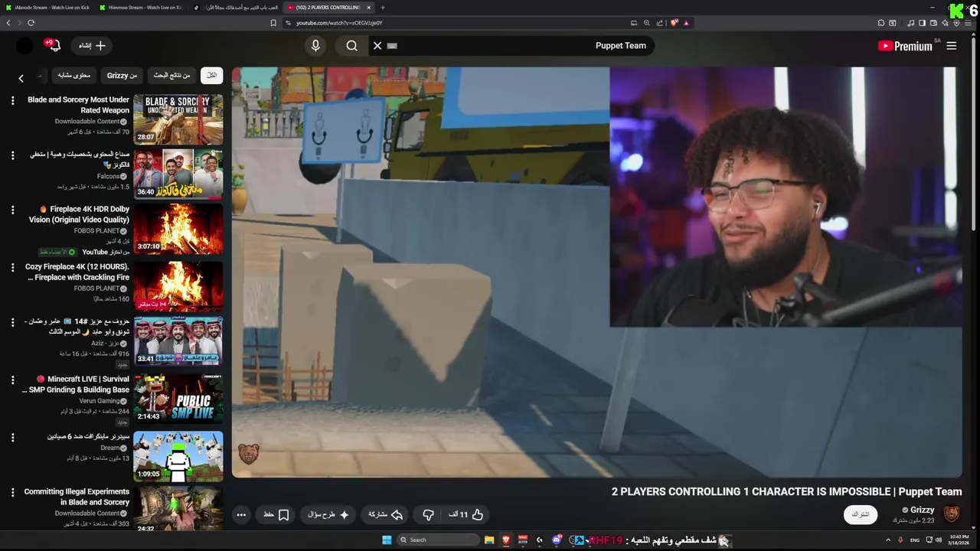980x551 pixels.
Task: Open options for Committing Illegal Experiments video
Action: coord(12,492)
